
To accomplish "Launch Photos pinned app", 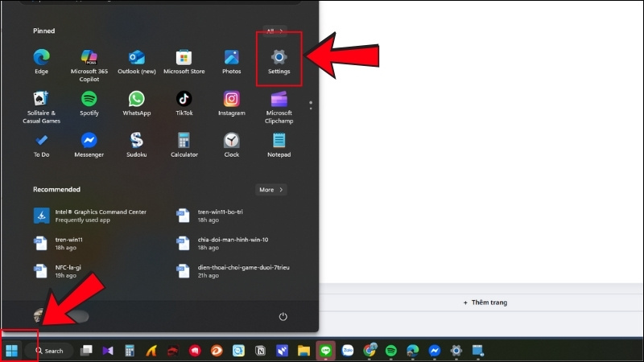I will click(232, 62).
